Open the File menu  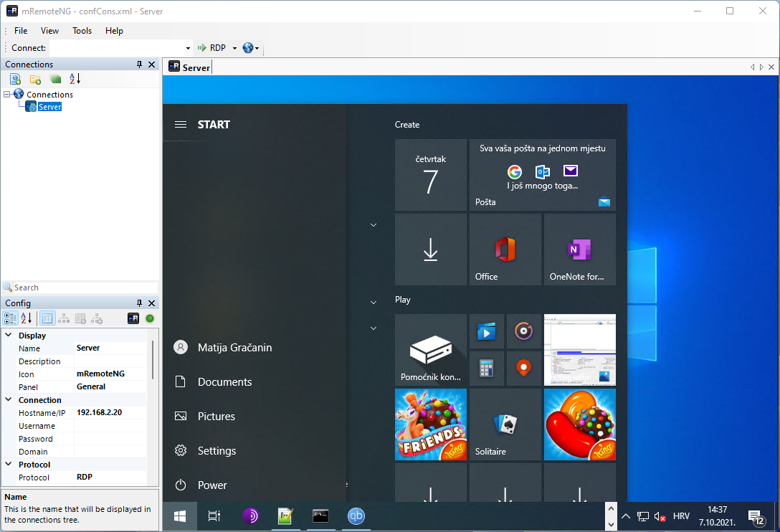click(21, 31)
